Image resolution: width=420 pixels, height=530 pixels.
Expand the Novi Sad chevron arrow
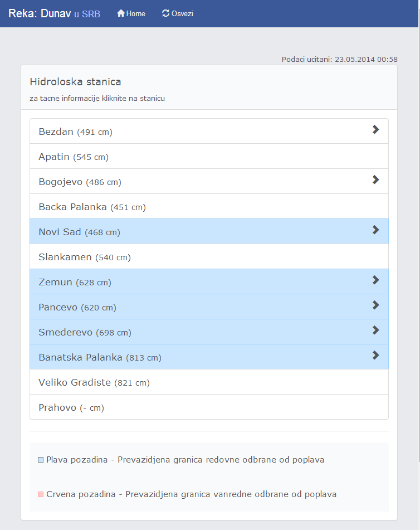(x=375, y=230)
